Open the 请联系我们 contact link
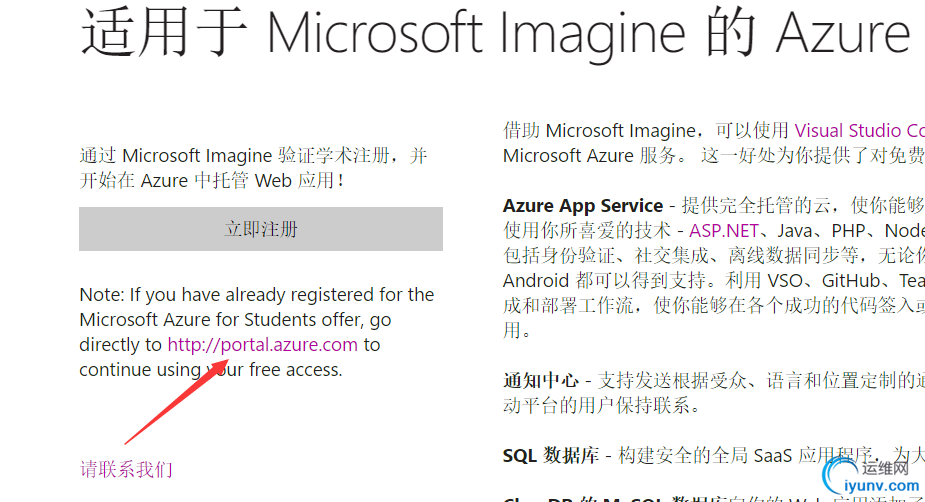The width and height of the screenshot is (925, 502). pyautogui.click(x=126, y=470)
